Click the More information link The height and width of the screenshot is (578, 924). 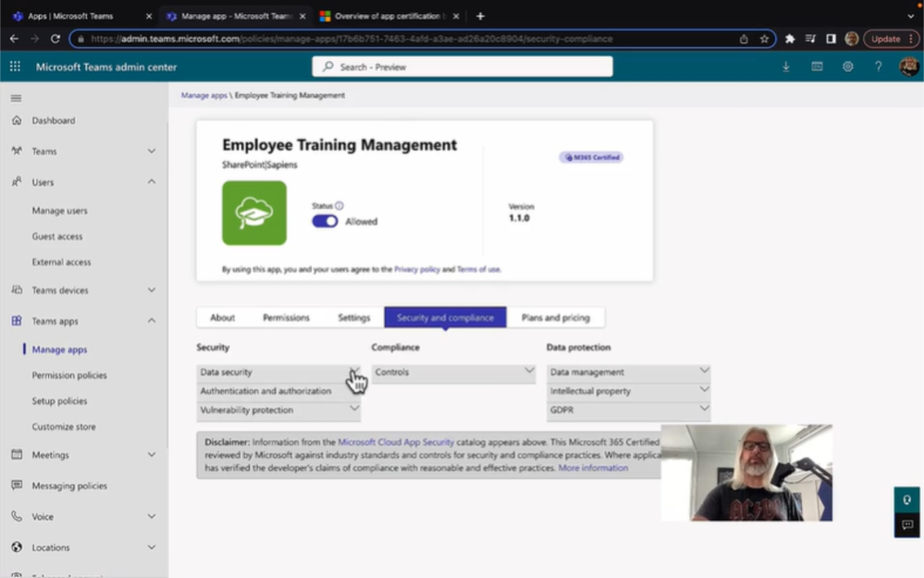click(593, 468)
